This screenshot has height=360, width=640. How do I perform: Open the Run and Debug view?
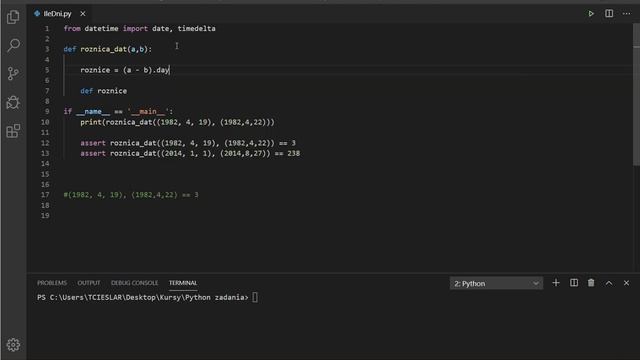pos(13,102)
